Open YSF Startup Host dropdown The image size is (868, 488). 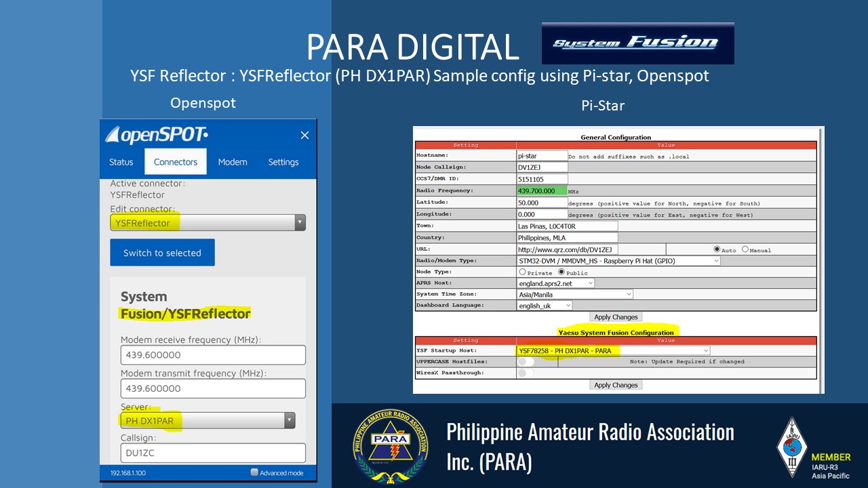613,350
